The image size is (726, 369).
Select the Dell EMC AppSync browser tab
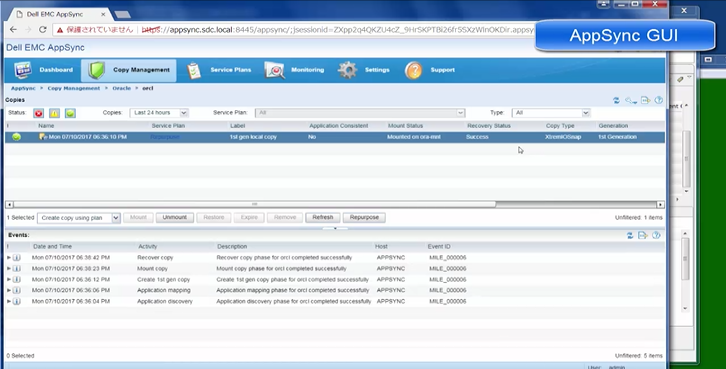(61, 14)
